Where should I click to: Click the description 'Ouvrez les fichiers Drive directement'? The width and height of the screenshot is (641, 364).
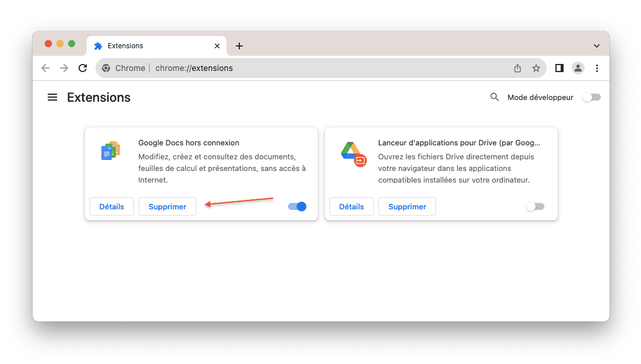coord(456,168)
